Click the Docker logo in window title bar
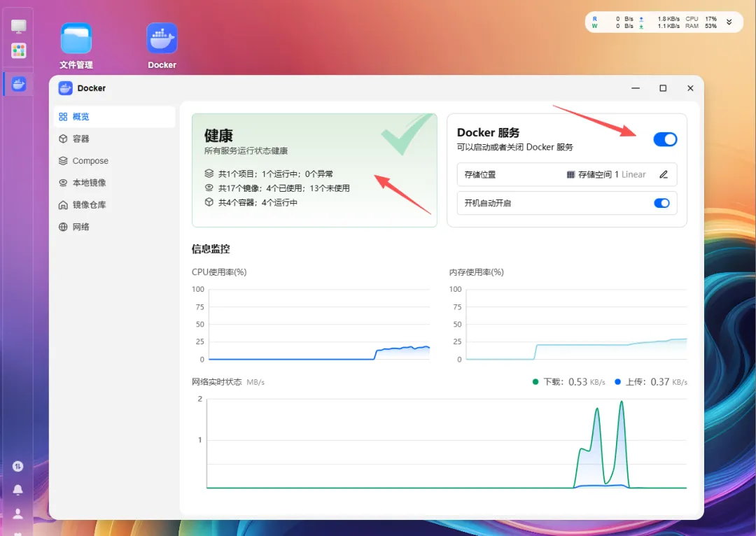 (65, 88)
